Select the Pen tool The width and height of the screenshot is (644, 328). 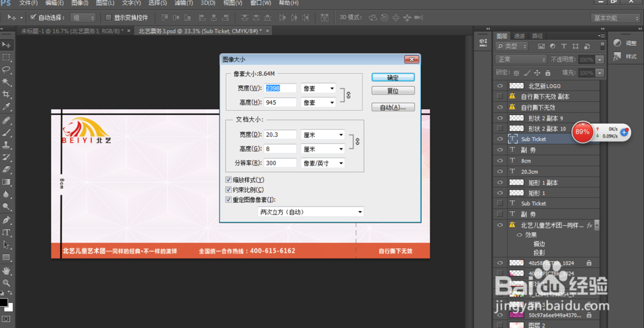(6, 220)
